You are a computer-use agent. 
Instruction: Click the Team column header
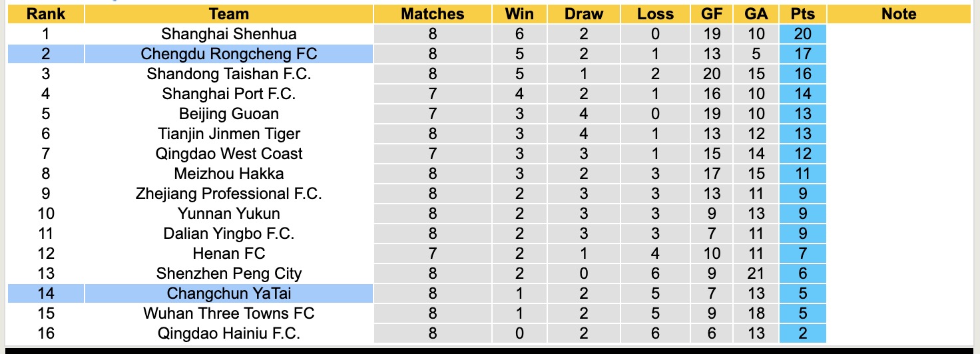[x=228, y=14]
